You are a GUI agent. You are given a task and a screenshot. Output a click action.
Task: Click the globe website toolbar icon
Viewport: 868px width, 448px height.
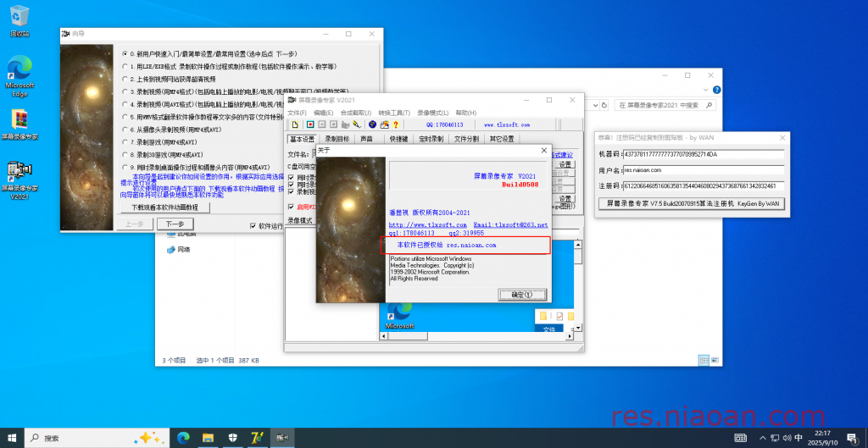point(372,124)
